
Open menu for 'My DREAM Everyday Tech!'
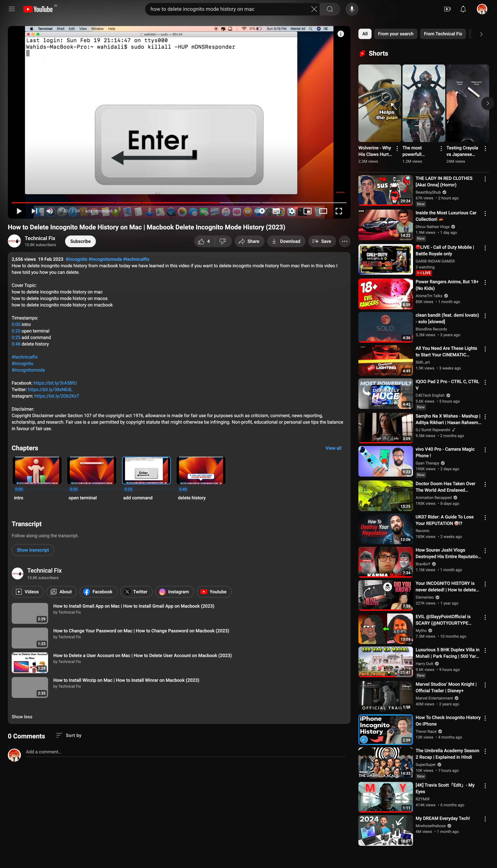[x=485, y=819]
